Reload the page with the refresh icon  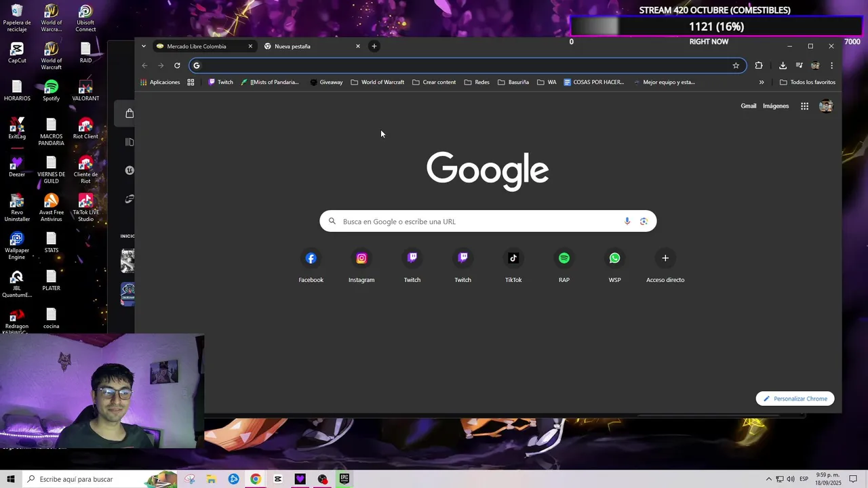click(x=177, y=66)
